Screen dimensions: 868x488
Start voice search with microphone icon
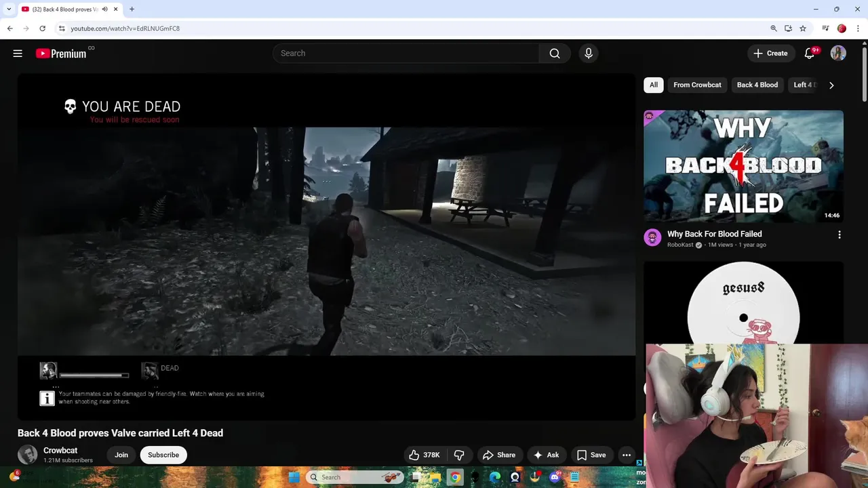click(x=589, y=54)
